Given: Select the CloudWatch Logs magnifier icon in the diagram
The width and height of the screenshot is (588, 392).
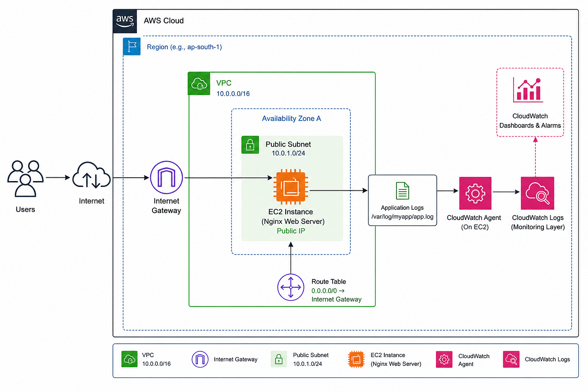Looking at the screenshot, I should [538, 193].
